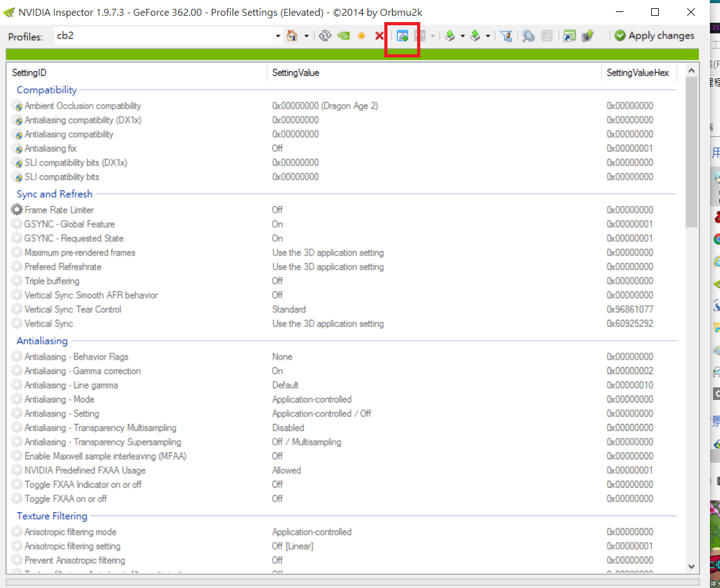Click the toolbar icon with green up arrow
This screenshot has width=720, height=588.
(x=587, y=36)
